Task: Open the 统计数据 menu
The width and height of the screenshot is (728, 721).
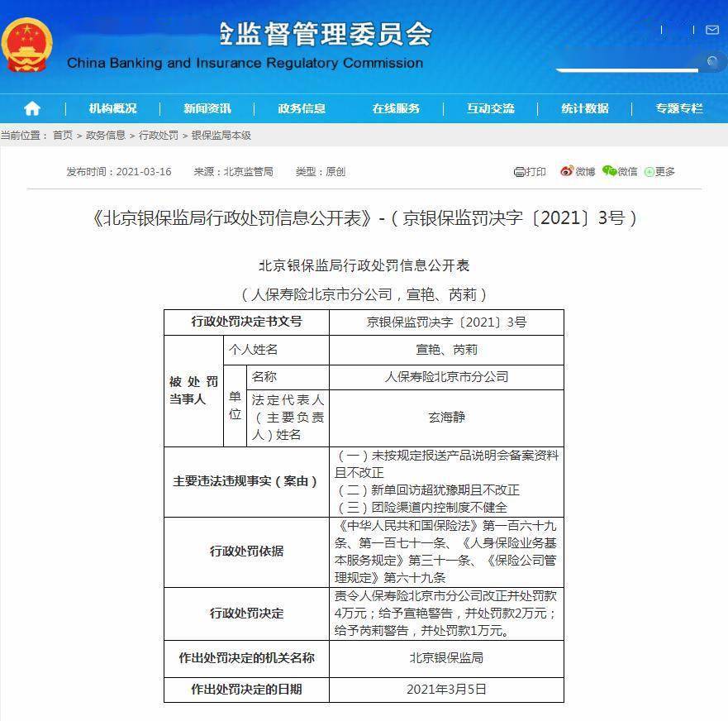Action: click(585, 108)
